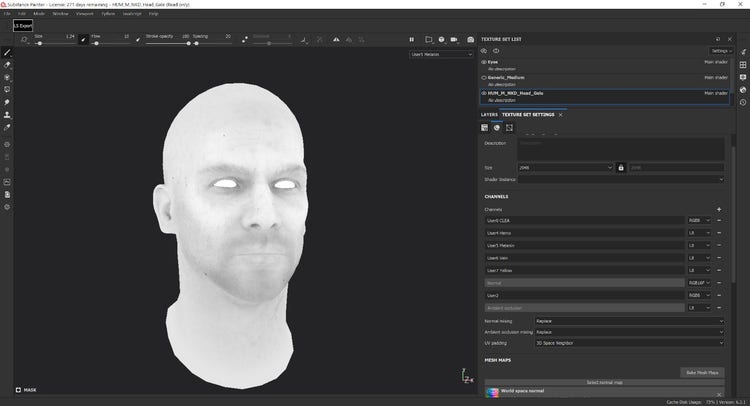
Task: Toggle symmetry in the top toolbar
Action: point(337,39)
